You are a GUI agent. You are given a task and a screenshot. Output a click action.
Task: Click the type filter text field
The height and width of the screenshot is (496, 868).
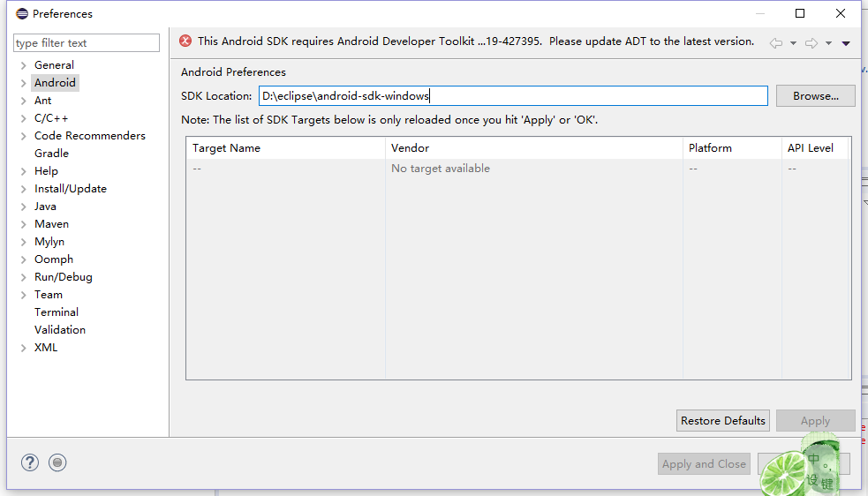87,42
